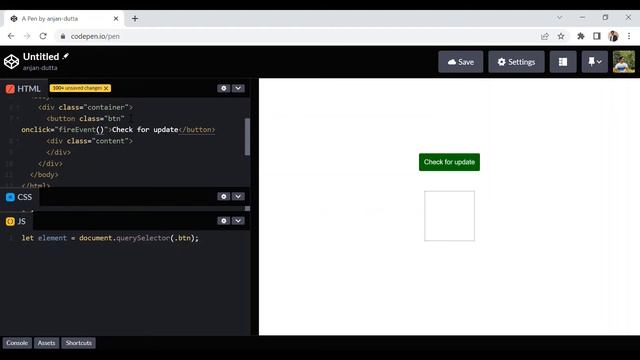Open Chrome profile avatar
The height and width of the screenshot is (360, 640).
[x=613, y=36]
